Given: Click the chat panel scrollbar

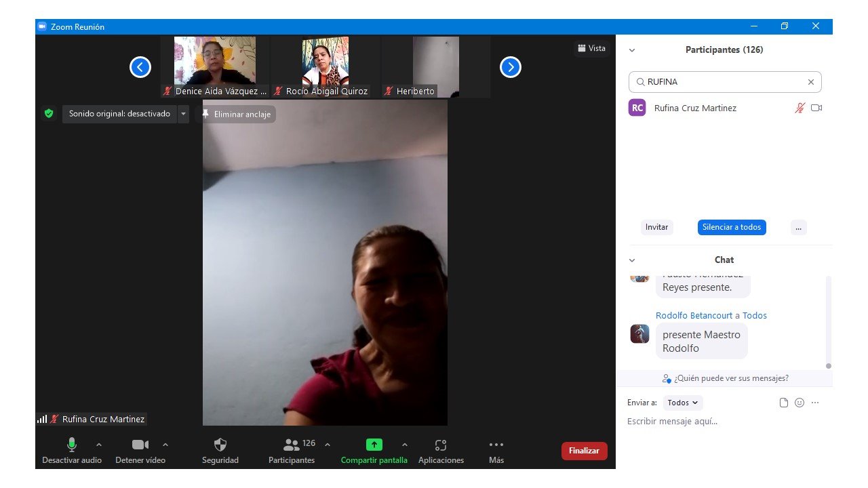Looking at the screenshot, I should [x=828, y=323].
